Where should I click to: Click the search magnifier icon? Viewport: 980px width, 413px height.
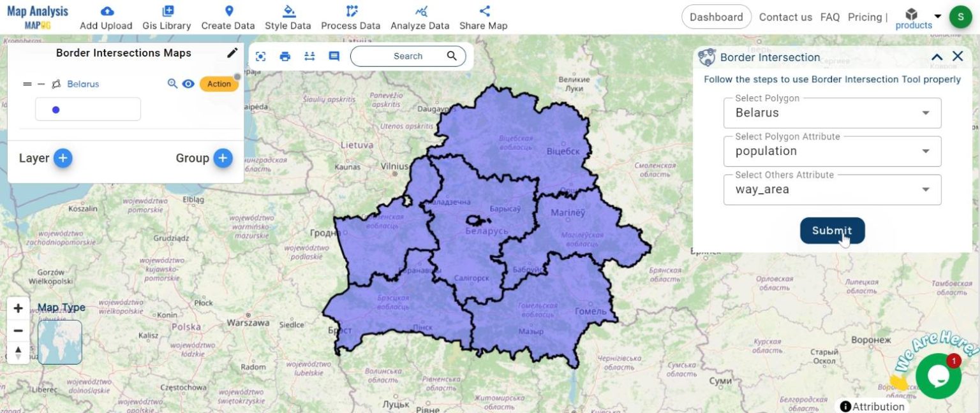(x=452, y=55)
